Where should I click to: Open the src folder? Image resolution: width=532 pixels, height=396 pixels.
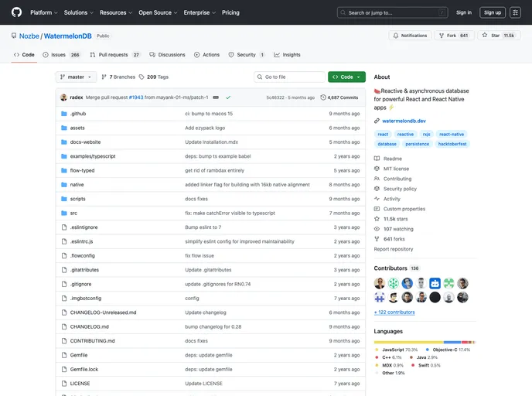(73, 213)
